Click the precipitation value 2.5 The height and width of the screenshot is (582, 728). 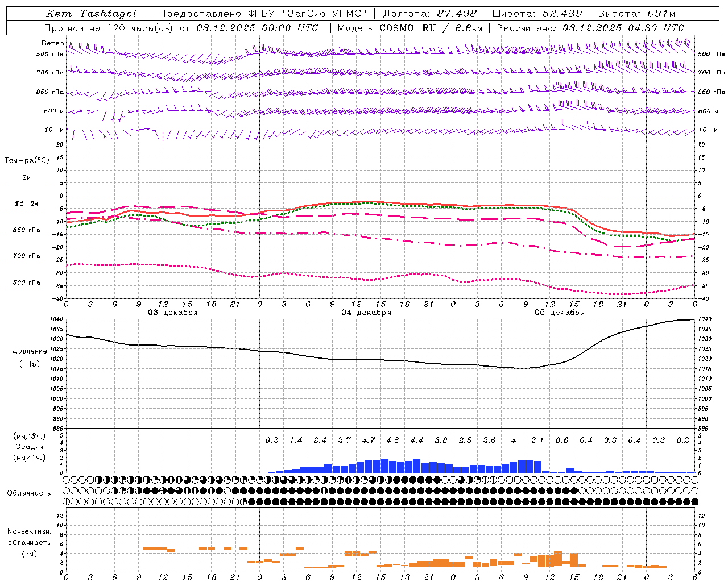pos(465,440)
